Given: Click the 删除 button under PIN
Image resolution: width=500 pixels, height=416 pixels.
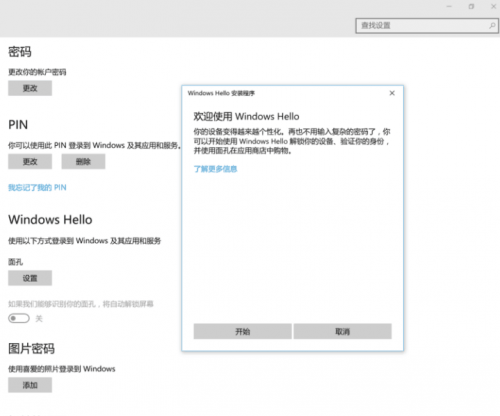Looking at the screenshot, I should pyautogui.click(x=83, y=162).
